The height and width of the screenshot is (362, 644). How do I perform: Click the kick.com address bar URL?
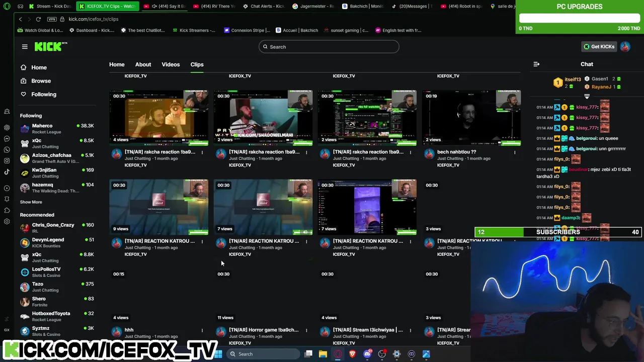pyautogui.click(x=93, y=19)
